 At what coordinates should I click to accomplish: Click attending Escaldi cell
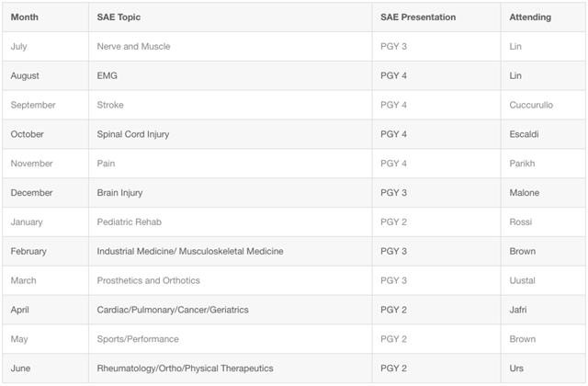click(527, 134)
